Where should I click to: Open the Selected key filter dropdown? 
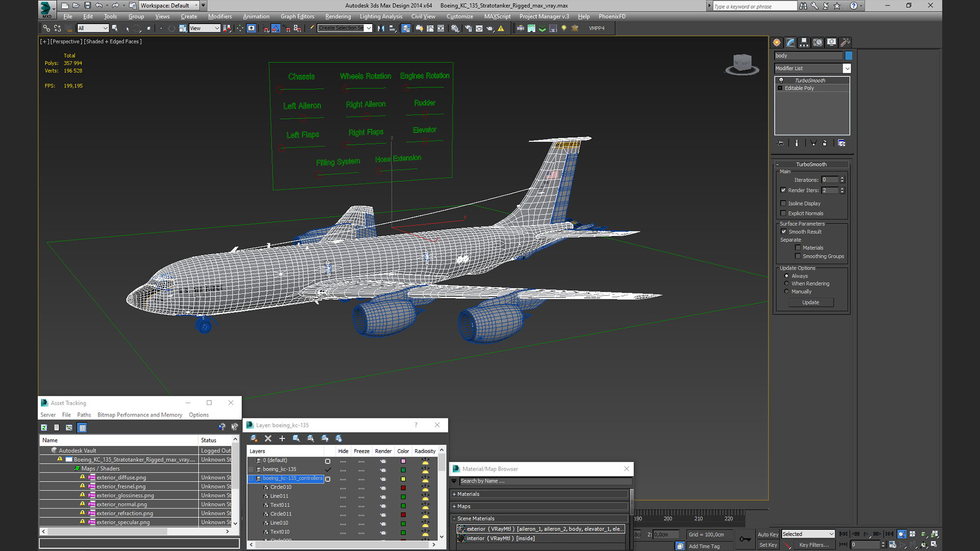click(808, 534)
